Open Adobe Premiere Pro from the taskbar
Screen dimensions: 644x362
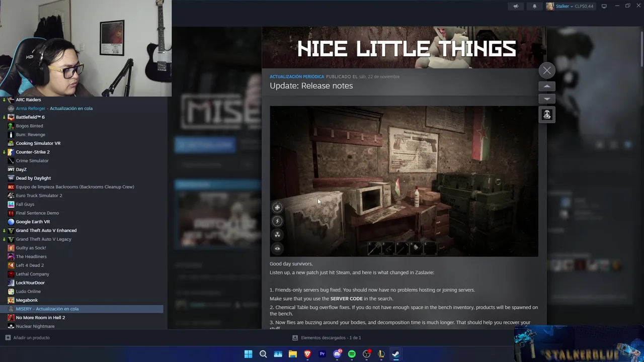tap(323, 354)
